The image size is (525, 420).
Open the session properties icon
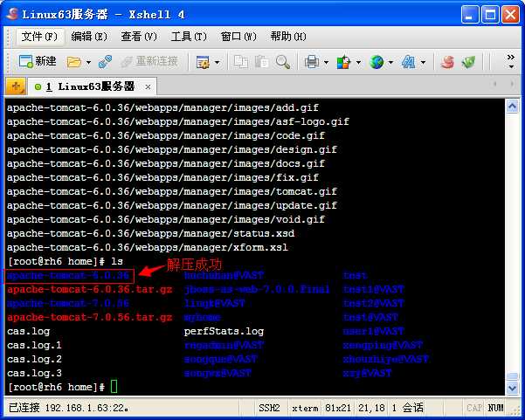[203, 62]
